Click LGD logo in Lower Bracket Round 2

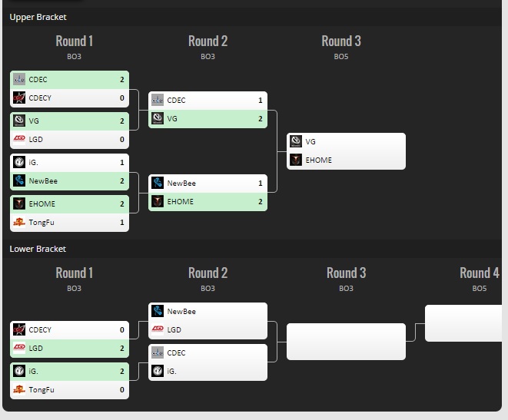click(158, 329)
